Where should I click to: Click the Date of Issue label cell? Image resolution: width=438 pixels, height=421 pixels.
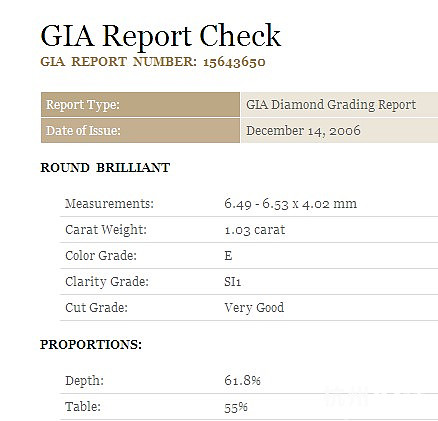point(140,131)
